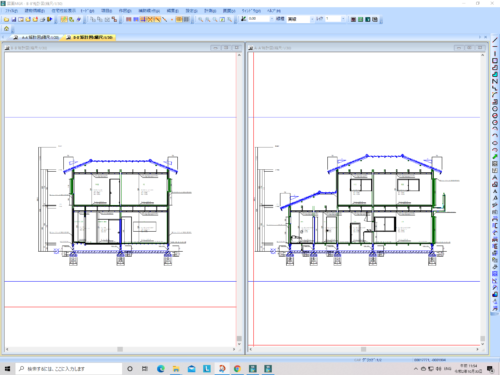
Task: Select the circle draw tool
Action: (495, 109)
